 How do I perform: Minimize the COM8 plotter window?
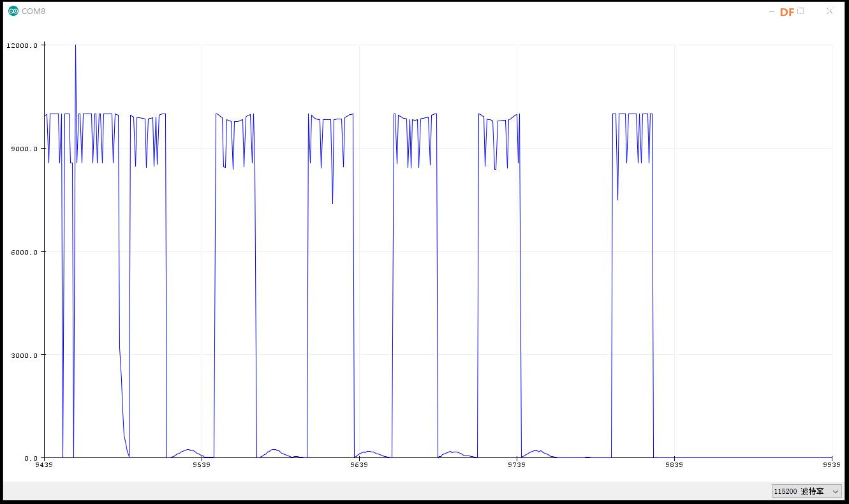772,11
